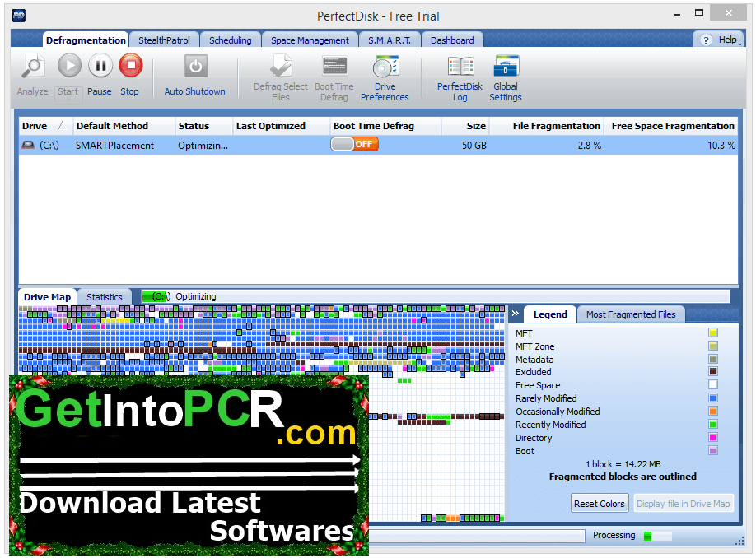Click the Help question mark icon
This screenshot has height=558, width=756.
click(x=706, y=40)
